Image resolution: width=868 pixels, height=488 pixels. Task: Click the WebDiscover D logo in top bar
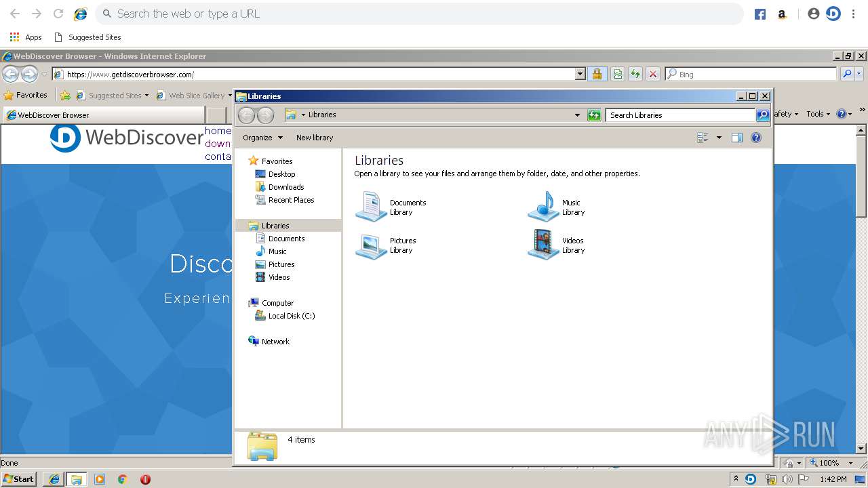coord(833,14)
